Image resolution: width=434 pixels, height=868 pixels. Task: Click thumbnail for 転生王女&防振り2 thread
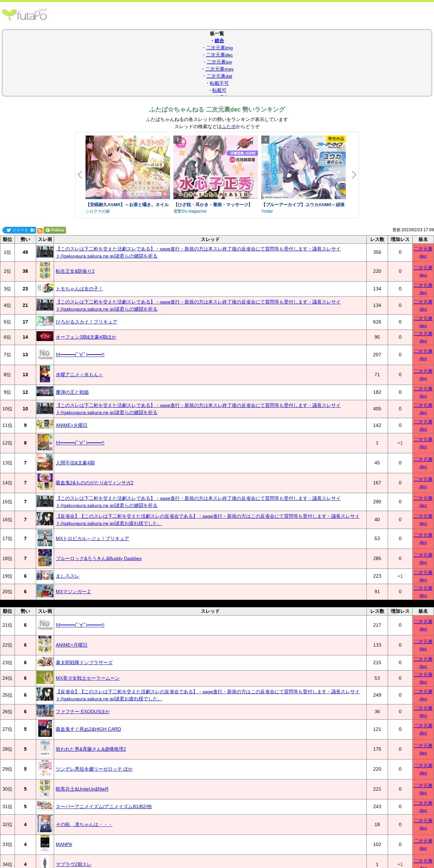[45, 270]
